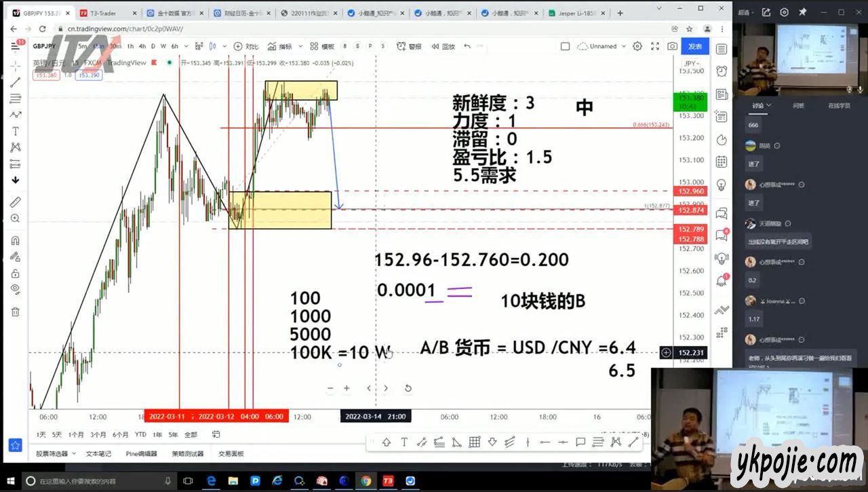
Task: Click the trash icon to remove drawings
Action: click(x=16, y=312)
